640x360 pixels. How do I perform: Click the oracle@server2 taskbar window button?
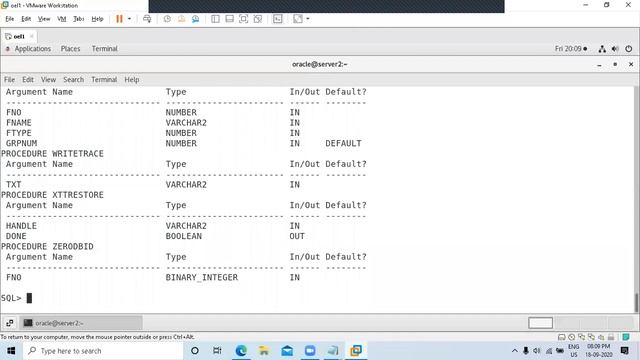81,323
